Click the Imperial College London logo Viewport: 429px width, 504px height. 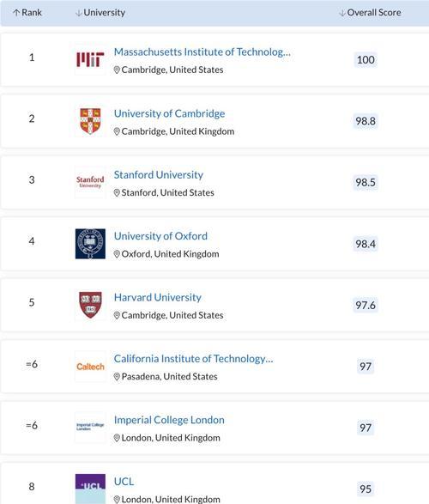pos(90,428)
